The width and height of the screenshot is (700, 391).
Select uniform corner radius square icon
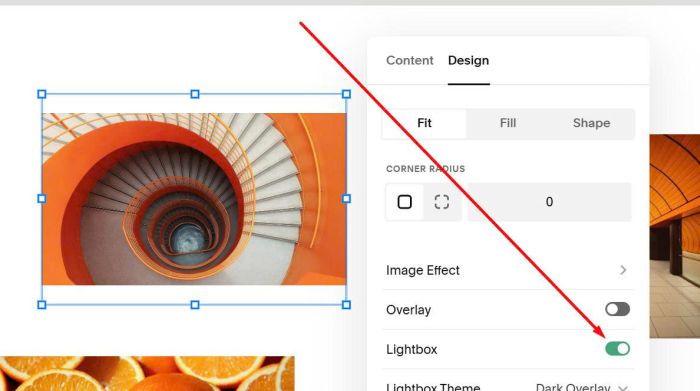point(404,202)
